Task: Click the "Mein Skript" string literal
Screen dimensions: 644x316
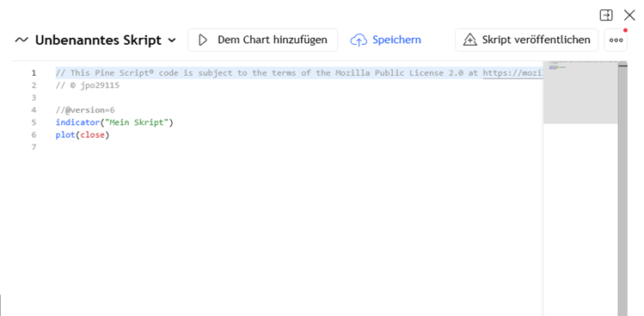Action: (137, 122)
